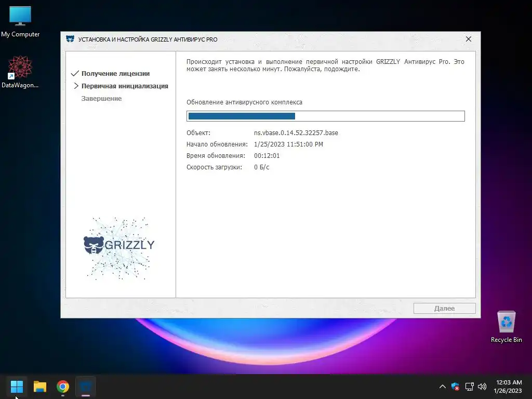Click the download speed value 0 Б/с
Screen dimensions: 532x399
pos(262,167)
